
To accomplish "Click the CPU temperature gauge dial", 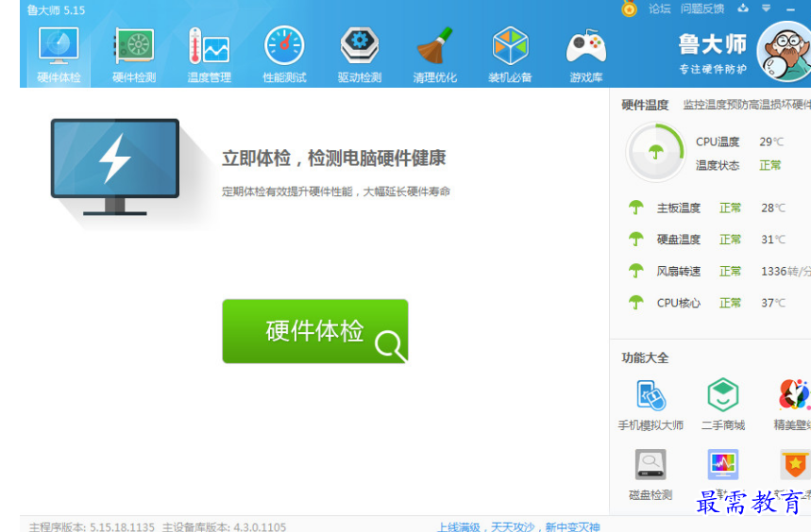I will click(x=655, y=152).
